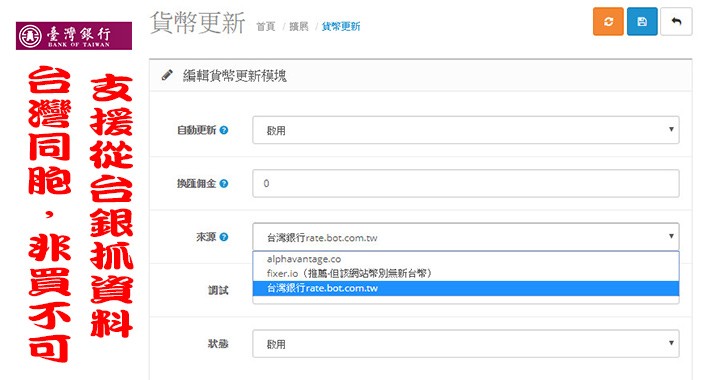
Task: Click the 自動更新 field label
Action: point(196,130)
